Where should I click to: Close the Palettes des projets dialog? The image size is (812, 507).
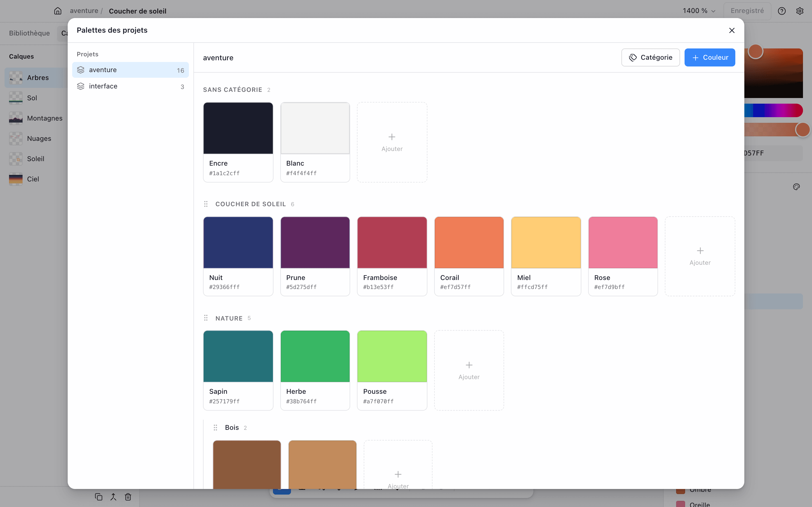[732, 30]
